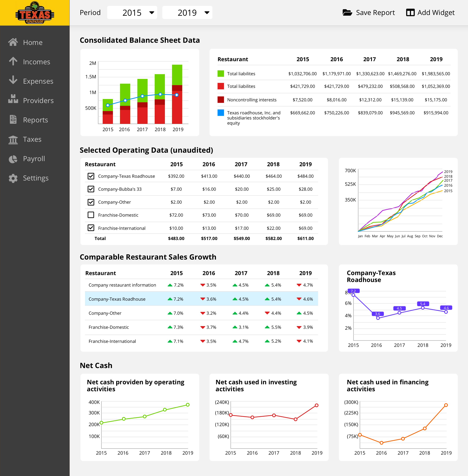
Task: Click Franchise-International sales growth row label
Action: click(x=112, y=341)
